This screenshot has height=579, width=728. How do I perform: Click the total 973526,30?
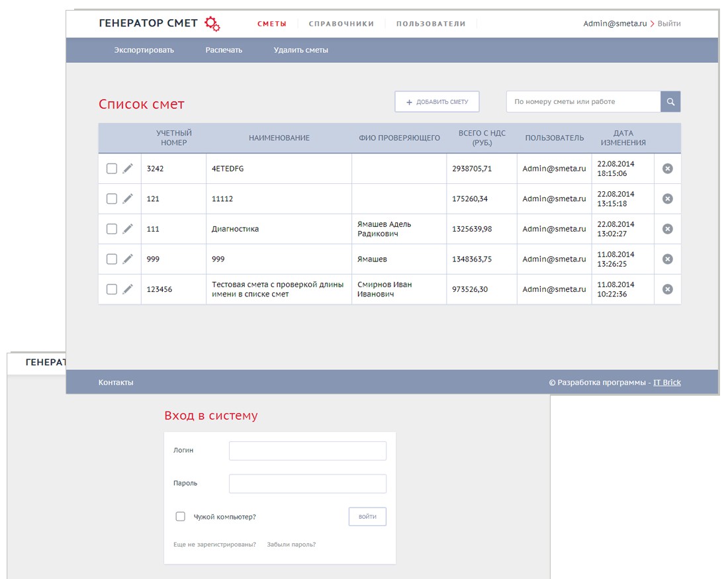click(x=470, y=289)
